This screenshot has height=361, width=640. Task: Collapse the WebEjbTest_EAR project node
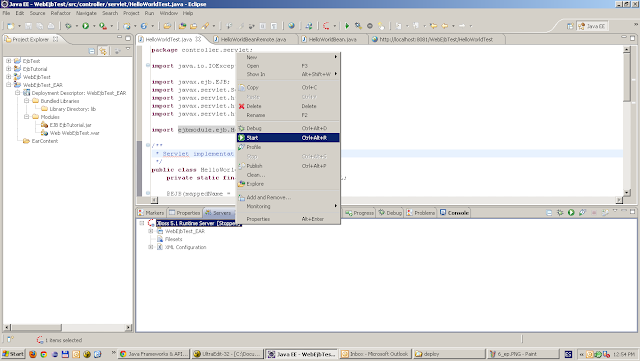(9, 85)
